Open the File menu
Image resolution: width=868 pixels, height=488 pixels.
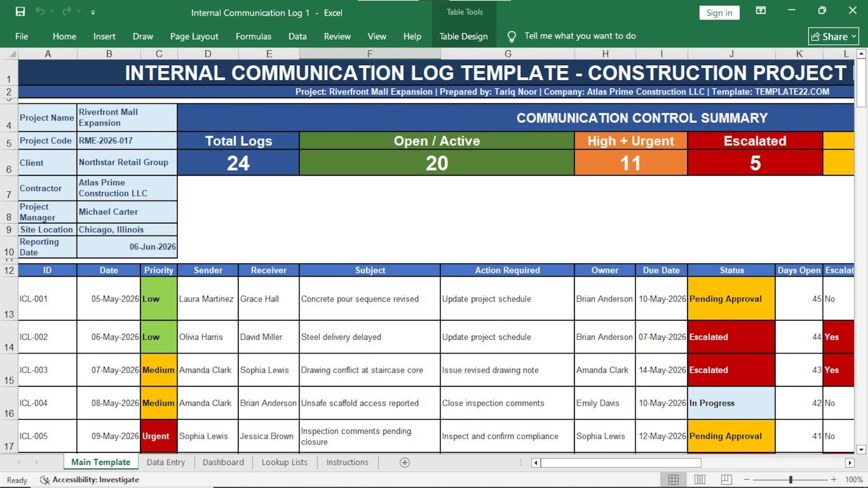coord(22,36)
